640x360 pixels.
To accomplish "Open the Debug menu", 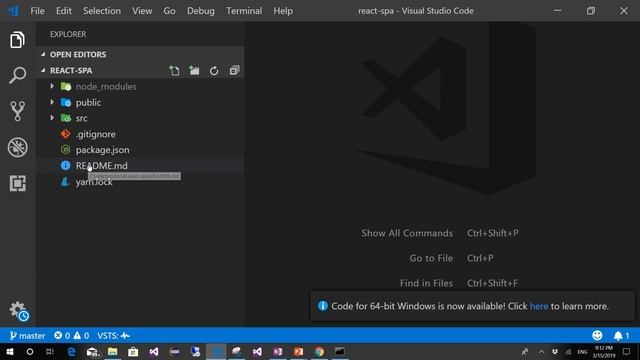I will pyautogui.click(x=200, y=11).
